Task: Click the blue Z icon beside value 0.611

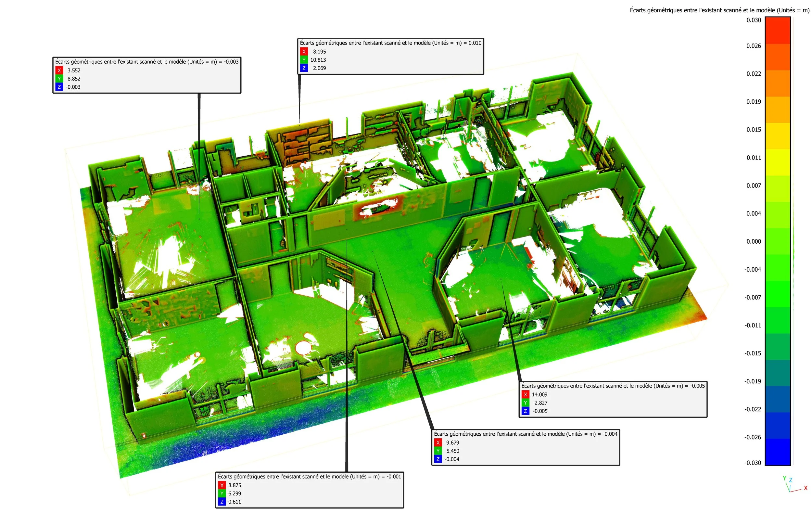Action: pos(222,502)
